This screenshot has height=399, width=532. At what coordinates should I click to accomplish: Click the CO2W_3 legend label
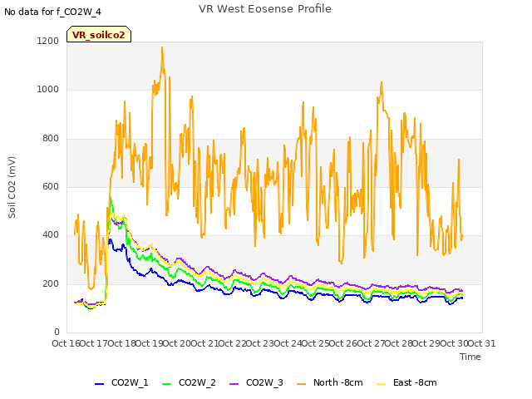click(x=264, y=382)
